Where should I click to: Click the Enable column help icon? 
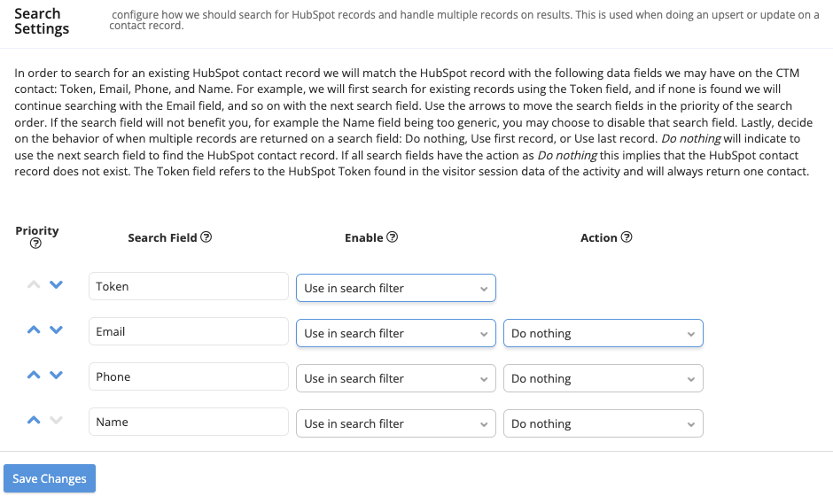click(393, 237)
